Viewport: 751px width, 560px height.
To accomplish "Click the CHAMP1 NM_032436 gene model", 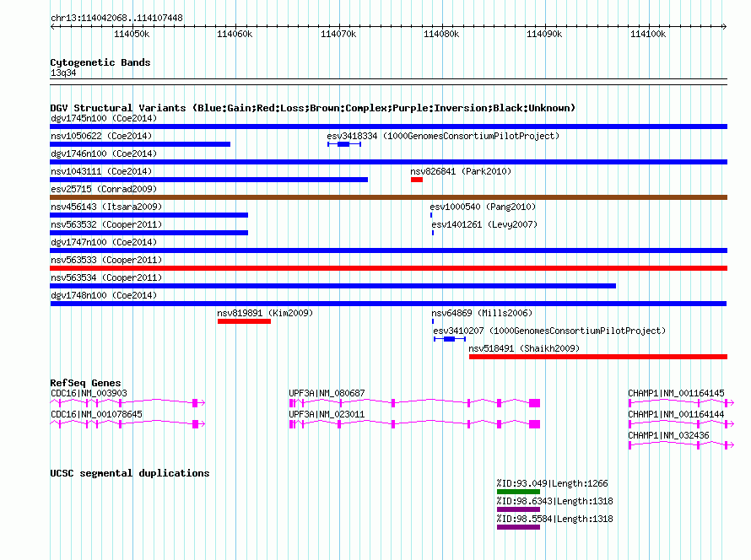I will 682,445.
